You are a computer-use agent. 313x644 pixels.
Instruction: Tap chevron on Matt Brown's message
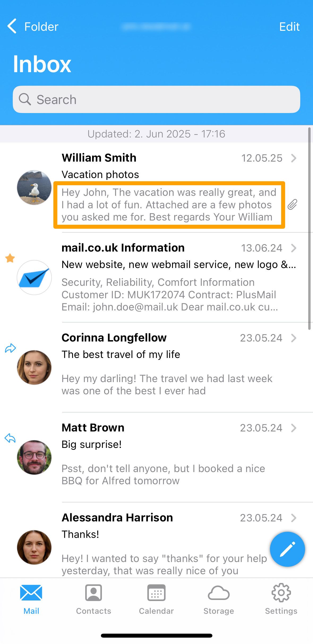[294, 428]
